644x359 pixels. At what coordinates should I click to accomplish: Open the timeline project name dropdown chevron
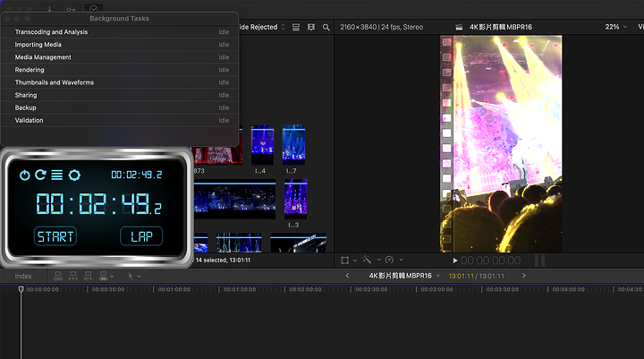pos(437,276)
